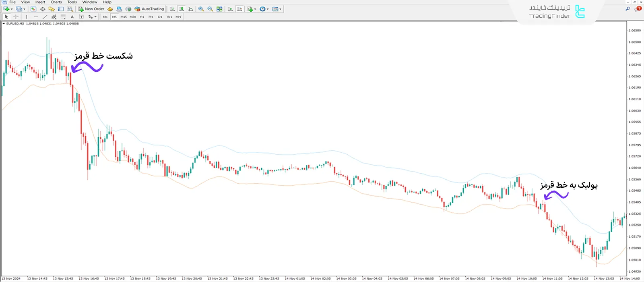Open the Indicators dropdown arrow
644x282 pixels.
tap(255, 9)
